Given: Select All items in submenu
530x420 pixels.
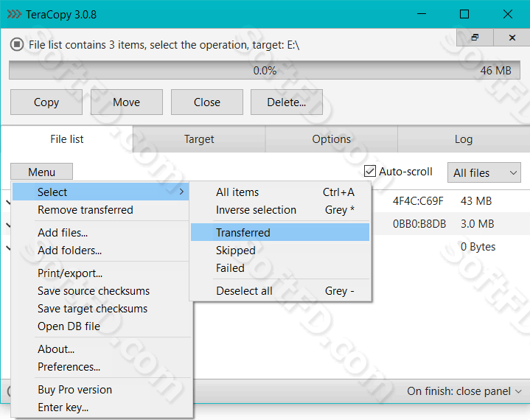Looking at the screenshot, I should click(x=280, y=192).
